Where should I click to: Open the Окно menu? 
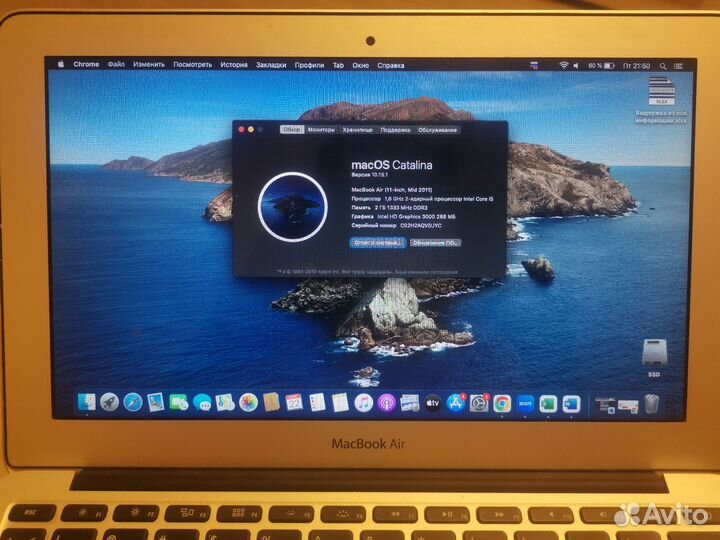360,66
